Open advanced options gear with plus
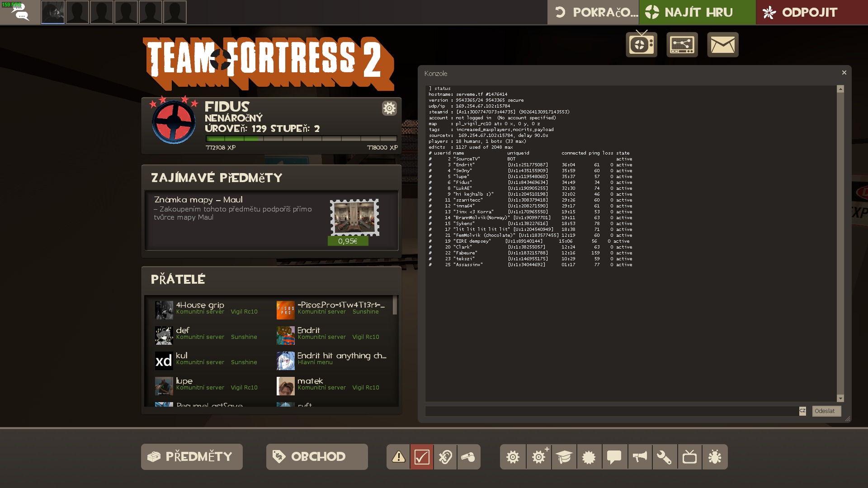Image resolution: width=868 pixels, height=488 pixels. click(x=538, y=457)
